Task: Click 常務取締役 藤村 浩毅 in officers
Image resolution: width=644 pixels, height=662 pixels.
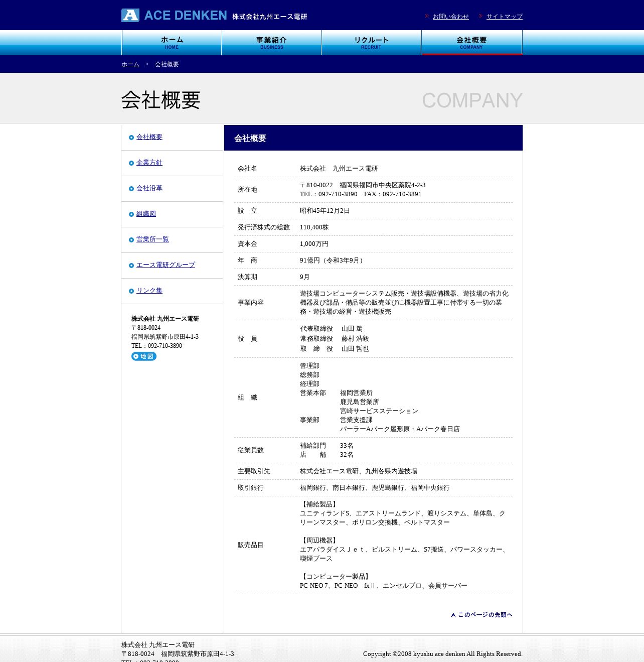Action: coord(335,339)
